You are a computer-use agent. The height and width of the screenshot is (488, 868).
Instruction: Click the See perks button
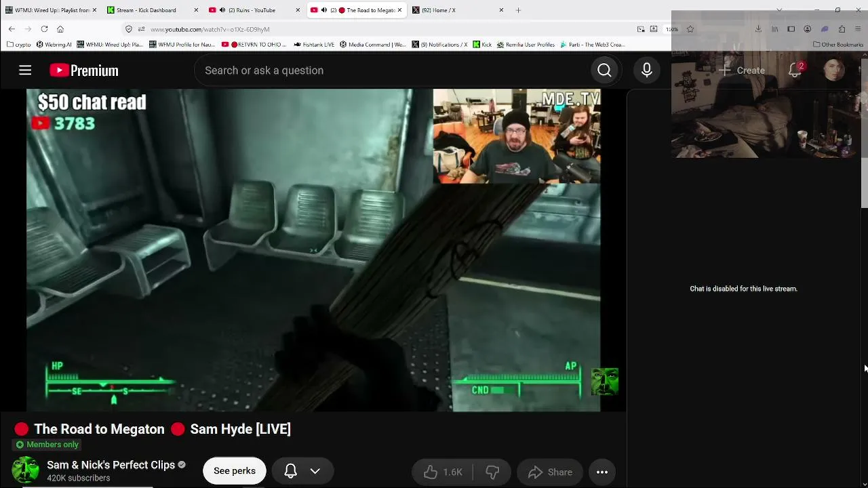pyautogui.click(x=235, y=471)
